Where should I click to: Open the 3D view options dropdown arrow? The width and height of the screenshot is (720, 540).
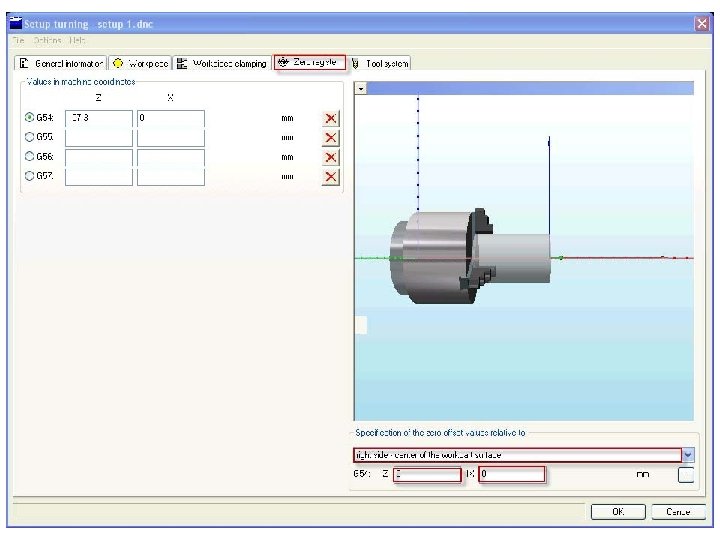(361, 88)
